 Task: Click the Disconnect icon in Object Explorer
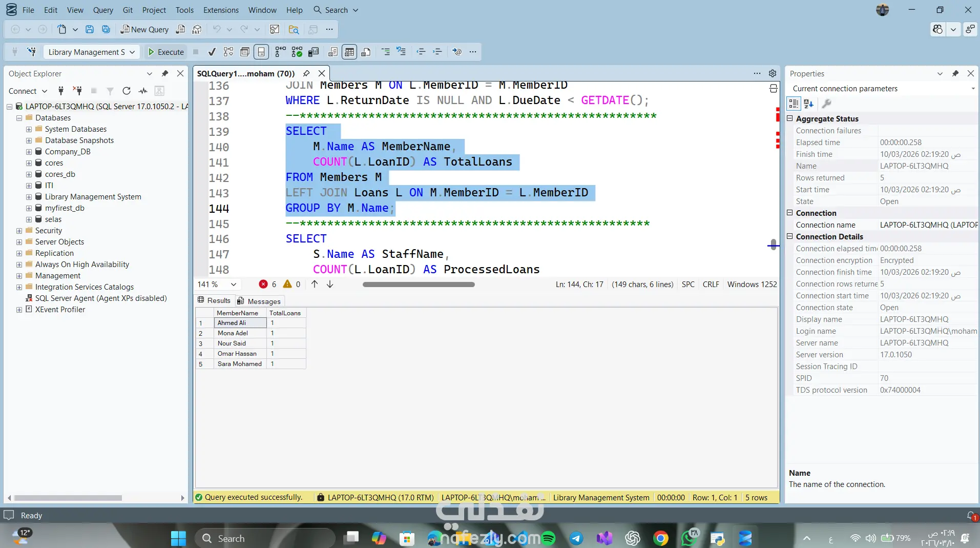point(77,91)
